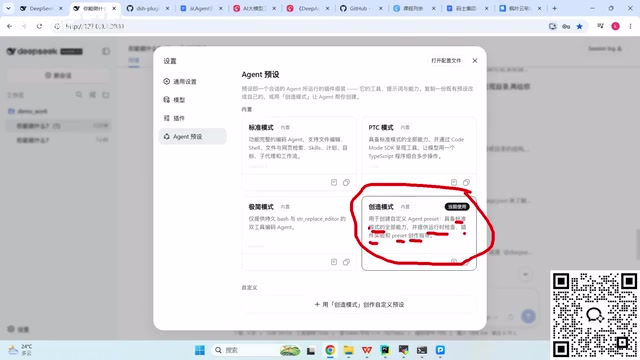Viewport: 640px width, 360px height.
Task: Open Chrome from the taskbar
Action: click(x=330, y=350)
